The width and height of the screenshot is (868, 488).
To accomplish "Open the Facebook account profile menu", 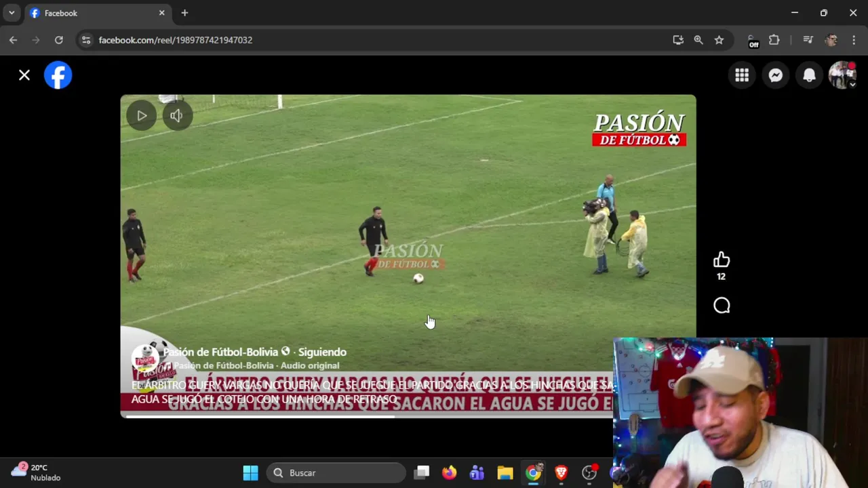I will click(x=842, y=75).
